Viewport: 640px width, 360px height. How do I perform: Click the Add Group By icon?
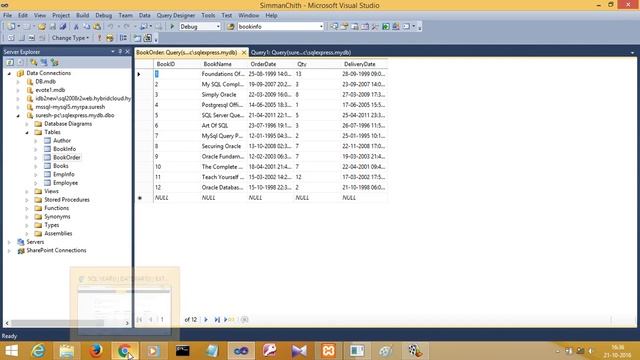point(123,38)
